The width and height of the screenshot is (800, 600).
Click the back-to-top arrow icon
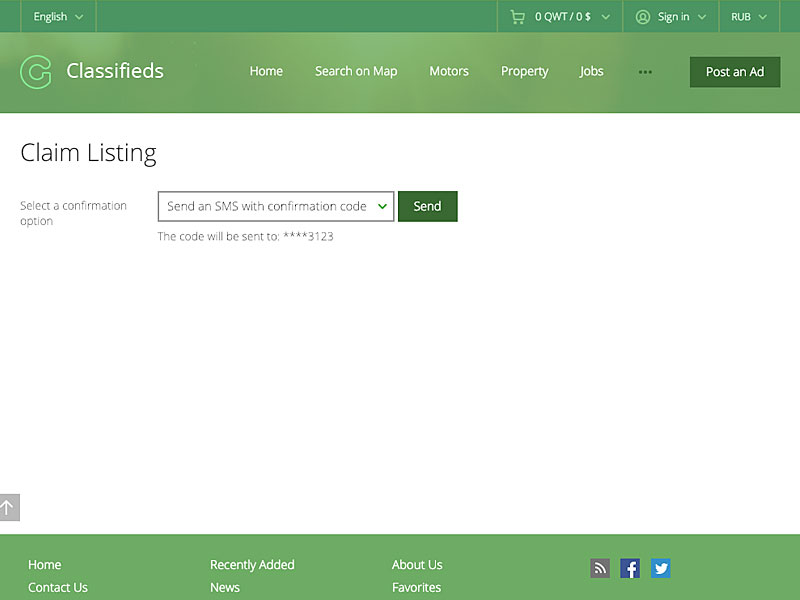click(x=9, y=507)
